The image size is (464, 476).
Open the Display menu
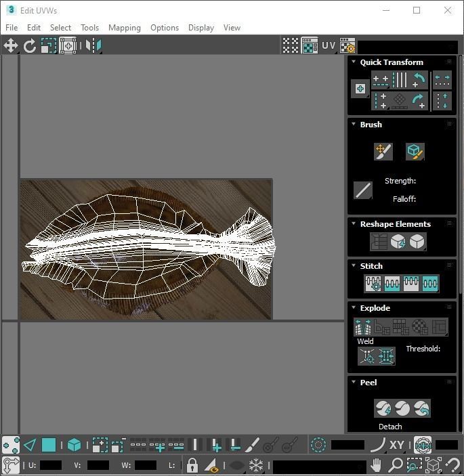click(x=201, y=28)
